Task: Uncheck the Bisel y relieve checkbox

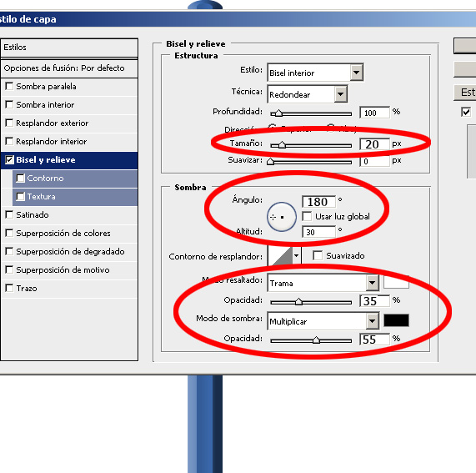Action: pyautogui.click(x=9, y=160)
